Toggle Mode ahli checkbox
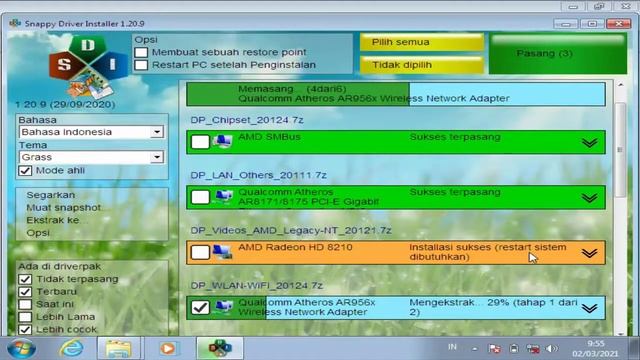 (x=25, y=171)
